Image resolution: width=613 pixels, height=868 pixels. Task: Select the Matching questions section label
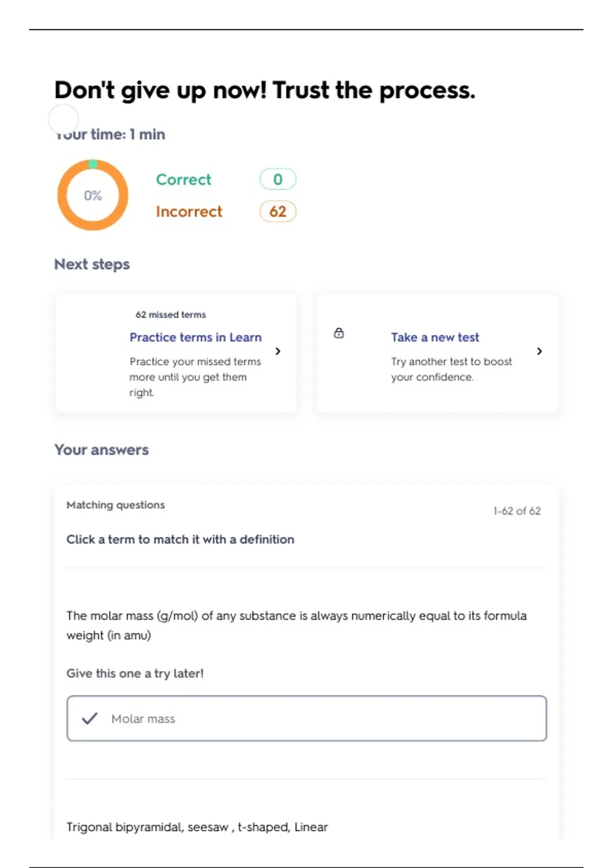tap(115, 505)
